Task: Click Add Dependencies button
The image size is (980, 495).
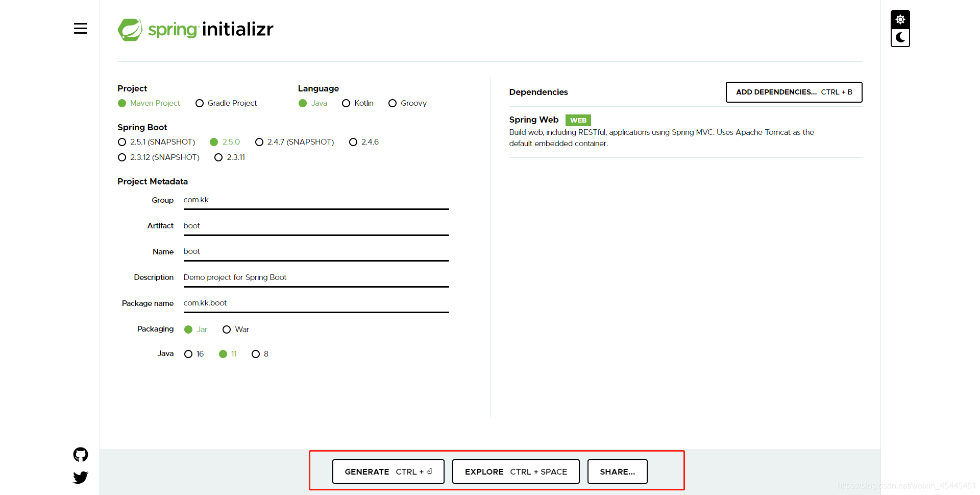Action: pos(794,92)
